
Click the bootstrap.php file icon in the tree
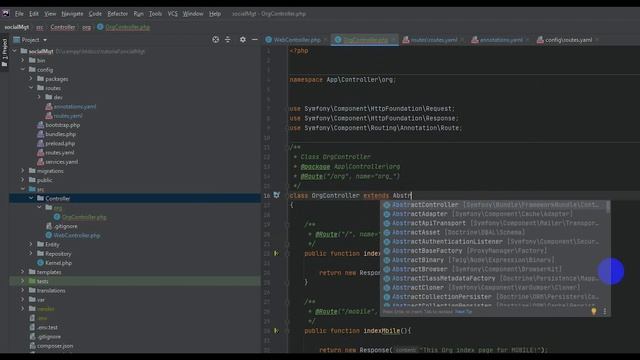pos(40,125)
